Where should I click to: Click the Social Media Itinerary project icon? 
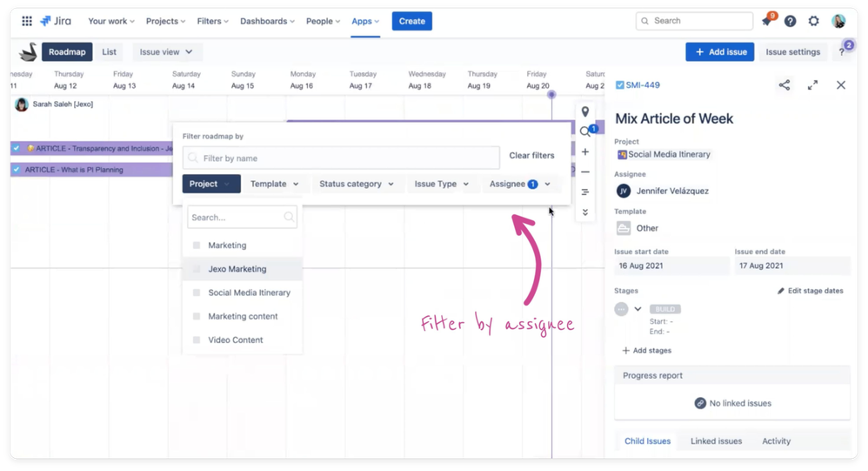click(622, 155)
